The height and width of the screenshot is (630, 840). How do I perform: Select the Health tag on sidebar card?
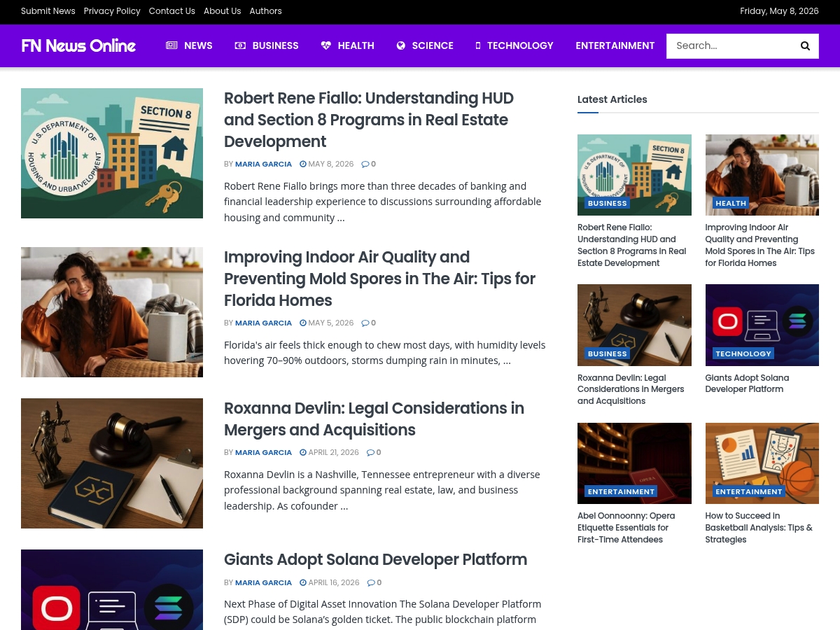pos(731,203)
